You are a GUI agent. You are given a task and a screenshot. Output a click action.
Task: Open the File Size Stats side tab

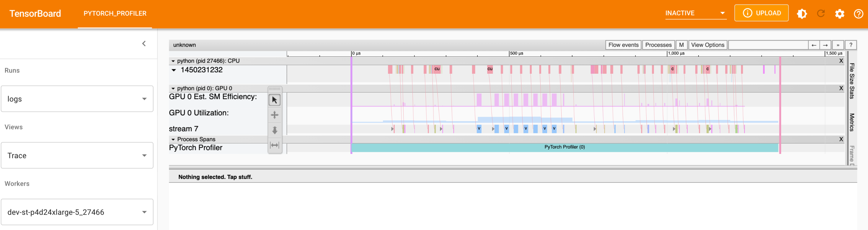click(851, 81)
